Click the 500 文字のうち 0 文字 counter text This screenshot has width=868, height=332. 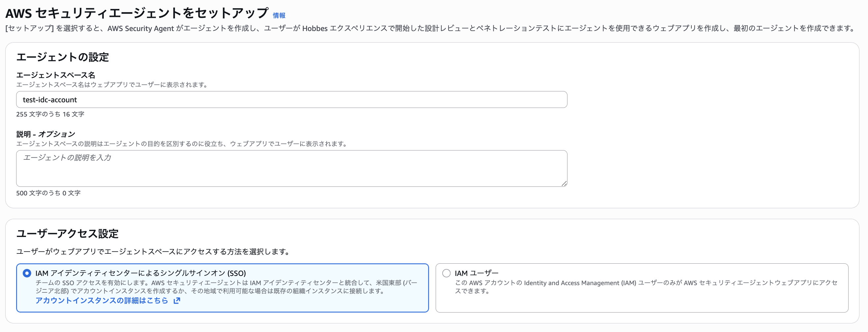click(48, 193)
